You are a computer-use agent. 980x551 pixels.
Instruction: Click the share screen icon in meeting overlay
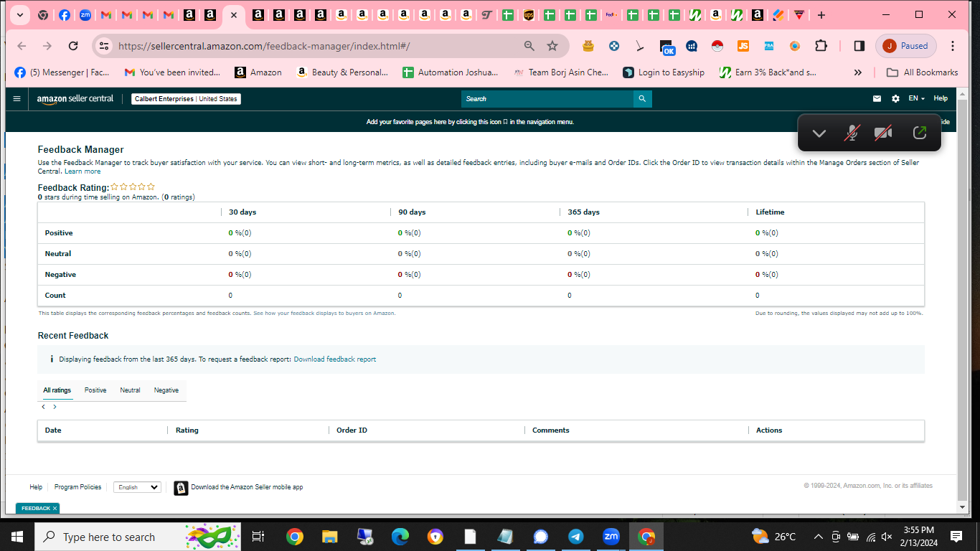click(x=920, y=133)
